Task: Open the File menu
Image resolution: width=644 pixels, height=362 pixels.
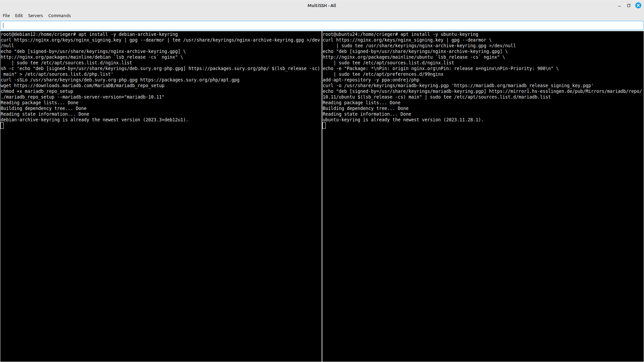Action: tap(6, 15)
